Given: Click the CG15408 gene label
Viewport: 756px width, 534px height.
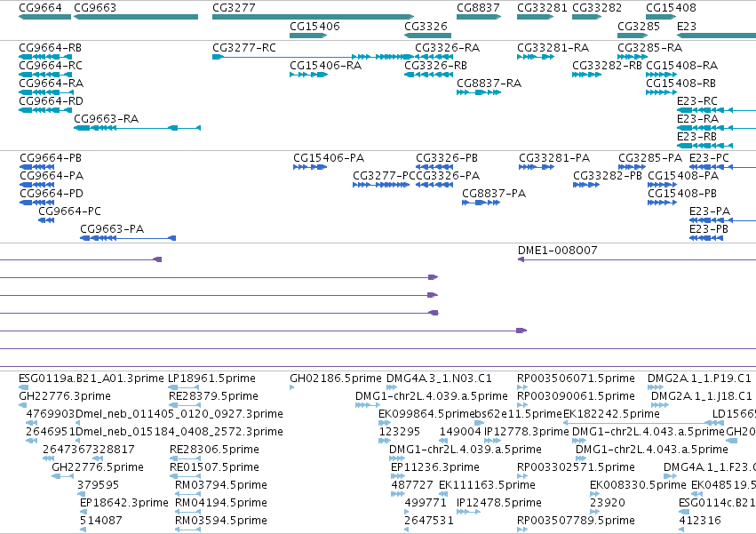Looking at the screenshot, I should [x=671, y=8].
